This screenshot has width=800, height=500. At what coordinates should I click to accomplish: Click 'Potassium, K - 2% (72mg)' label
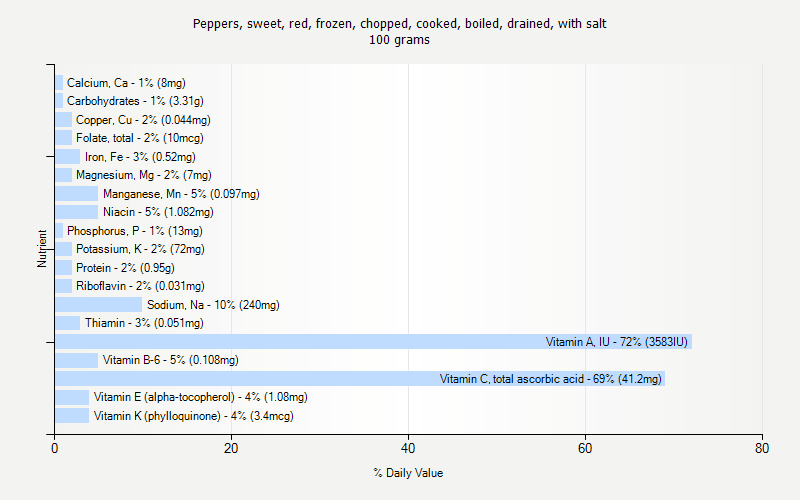[x=140, y=249]
